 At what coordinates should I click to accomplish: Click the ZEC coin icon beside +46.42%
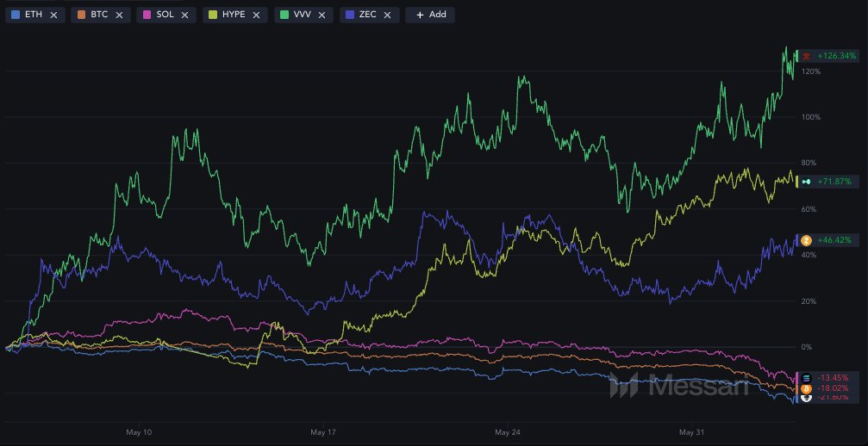[x=807, y=240]
